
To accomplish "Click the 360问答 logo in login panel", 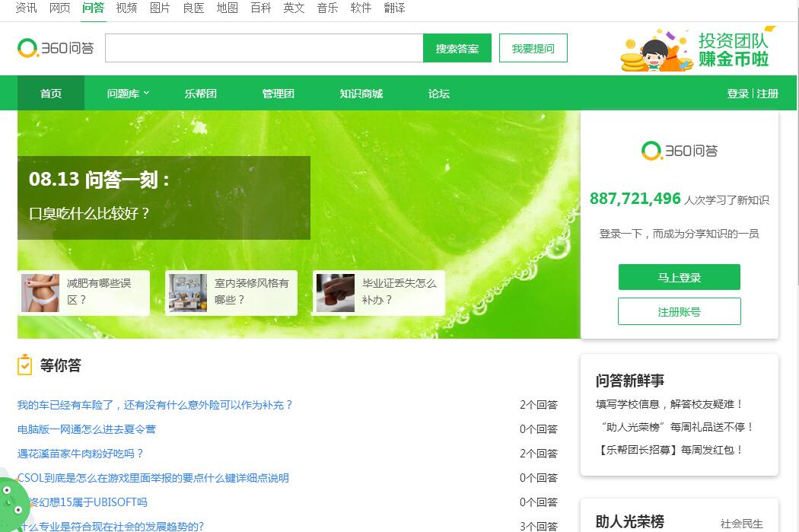I will tap(680, 151).
